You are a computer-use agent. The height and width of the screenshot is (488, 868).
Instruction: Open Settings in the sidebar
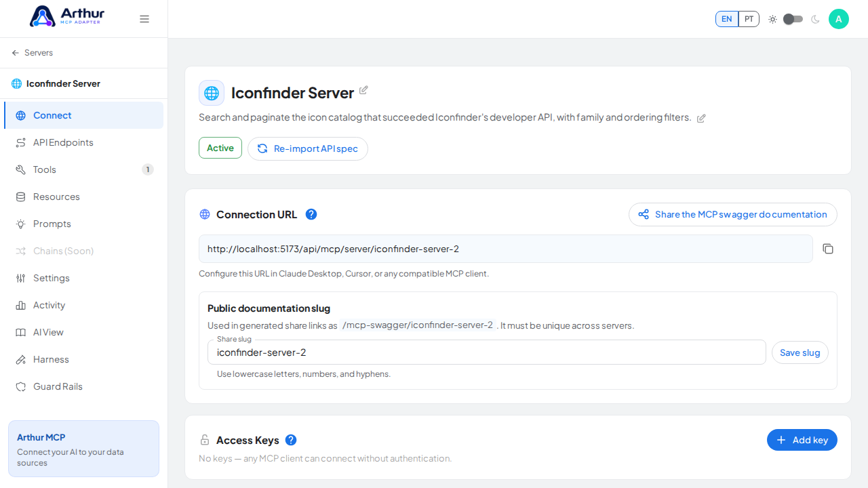(x=83, y=278)
